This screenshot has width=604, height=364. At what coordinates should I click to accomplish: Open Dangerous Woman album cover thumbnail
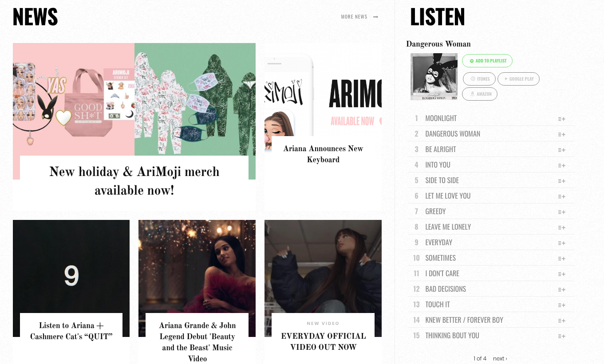coord(434,77)
